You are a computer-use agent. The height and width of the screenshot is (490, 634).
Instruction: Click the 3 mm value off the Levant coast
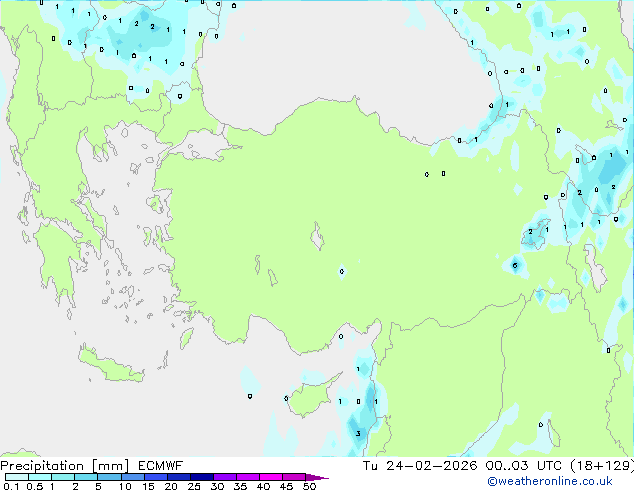(x=358, y=434)
